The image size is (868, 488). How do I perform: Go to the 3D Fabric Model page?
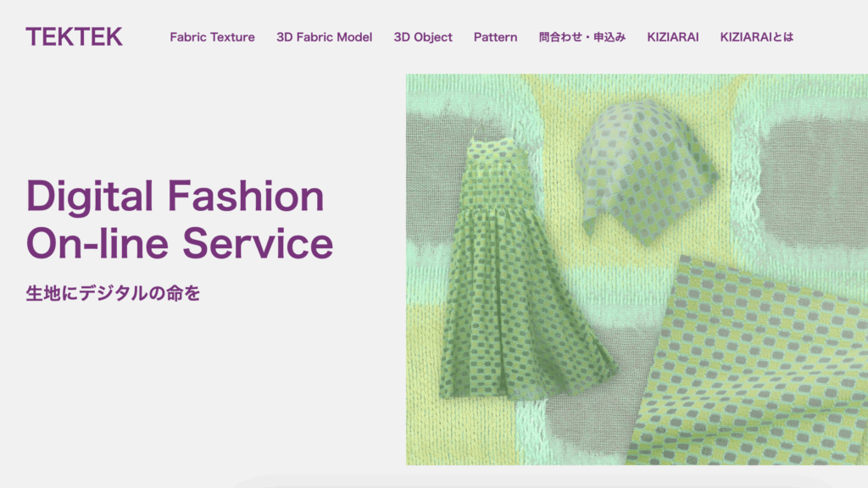[x=325, y=37]
